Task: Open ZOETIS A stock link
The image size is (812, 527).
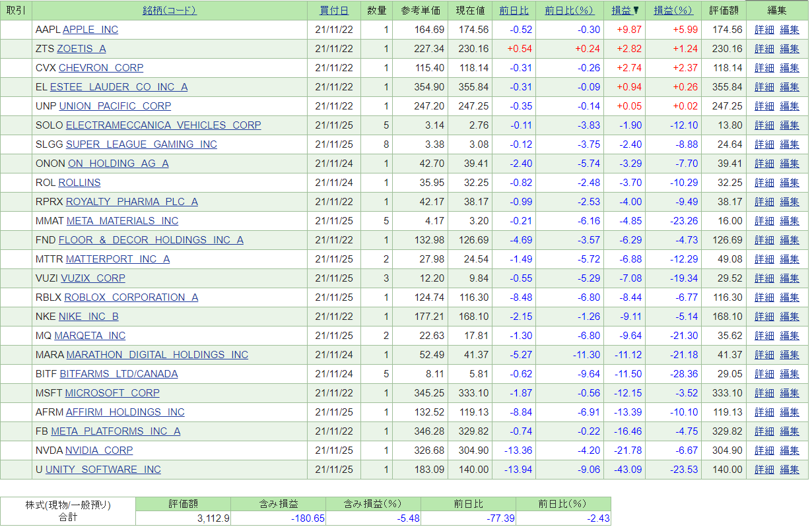Action: [x=81, y=49]
